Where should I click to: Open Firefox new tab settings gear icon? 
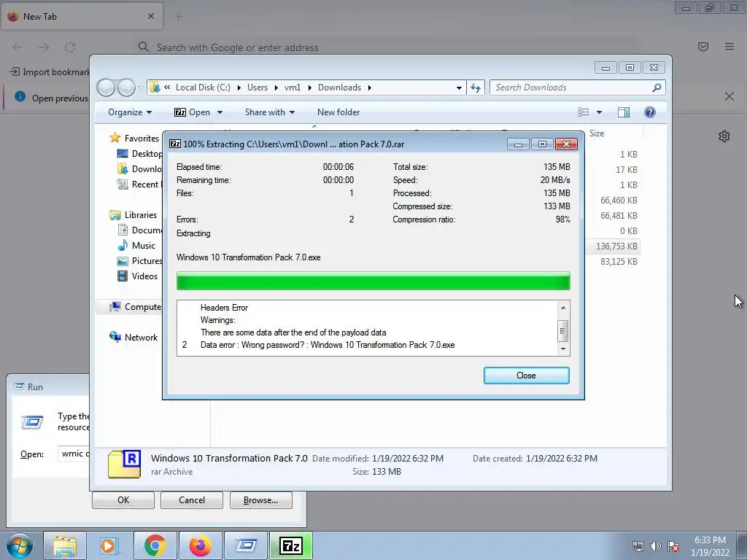[724, 136]
